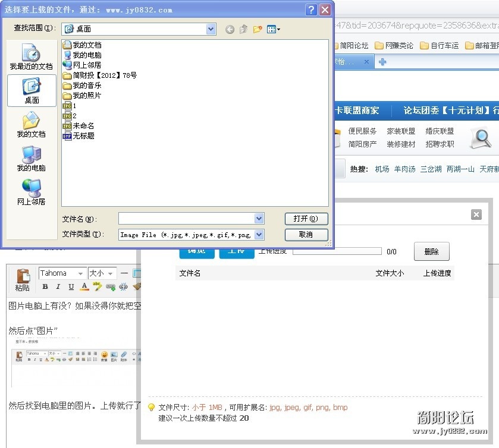Select folder 简财投【2012】78号
Viewport: 499px width, 448px height.
(x=99, y=75)
